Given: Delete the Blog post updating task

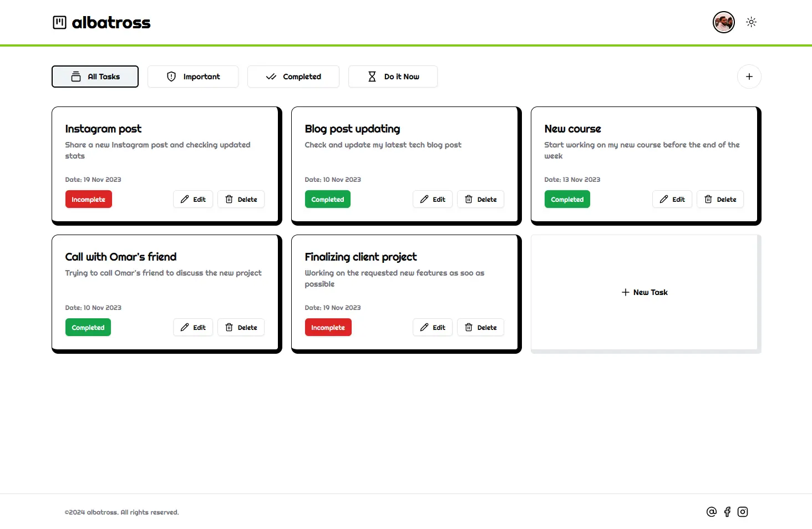Looking at the screenshot, I should coord(480,199).
